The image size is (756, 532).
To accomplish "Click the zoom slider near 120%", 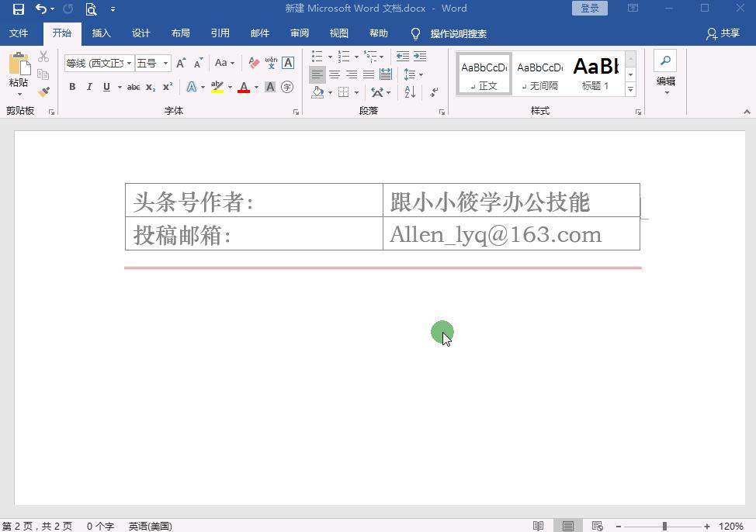I will pyautogui.click(x=664, y=525).
